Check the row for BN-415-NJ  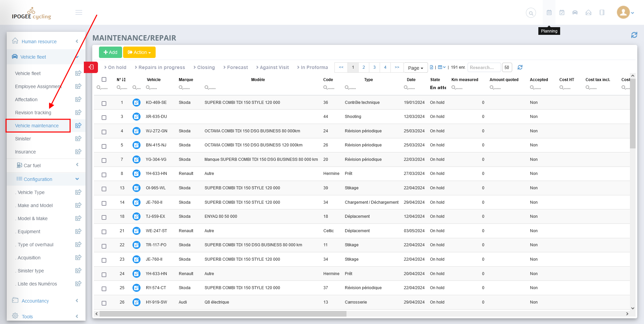pos(104,146)
